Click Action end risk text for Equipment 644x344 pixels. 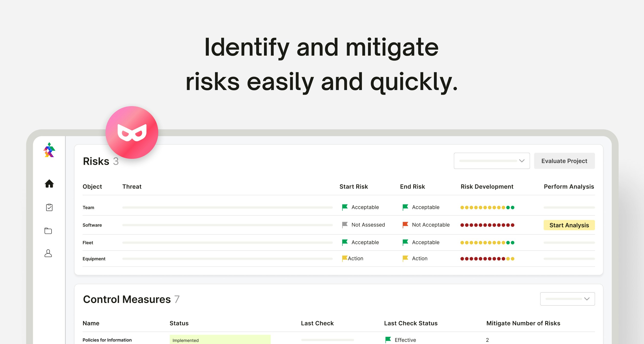coord(420,259)
